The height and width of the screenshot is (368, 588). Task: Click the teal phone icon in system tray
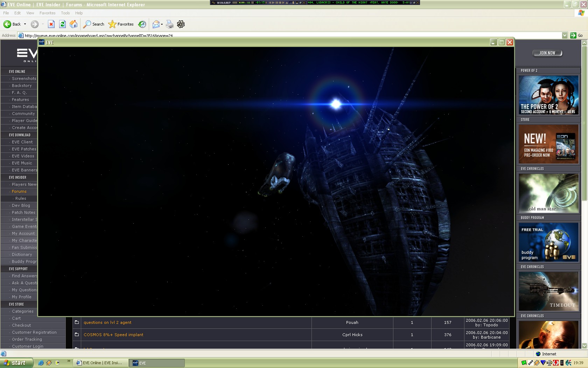pos(568,363)
